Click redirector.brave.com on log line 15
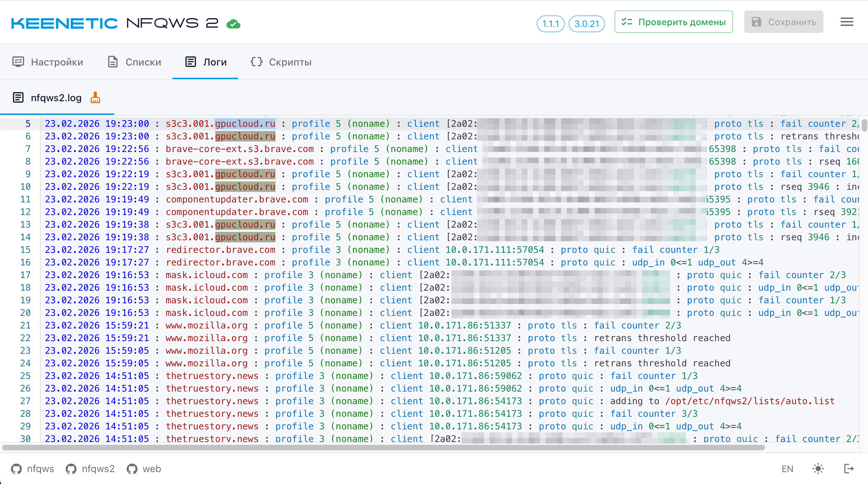Screen dimensions: 868x484 (x=221, y=250)
